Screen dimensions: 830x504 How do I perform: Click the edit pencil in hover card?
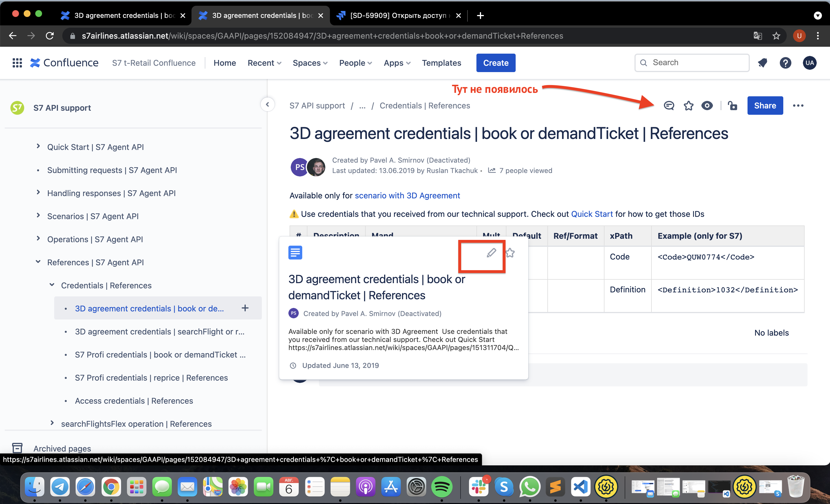491,253
